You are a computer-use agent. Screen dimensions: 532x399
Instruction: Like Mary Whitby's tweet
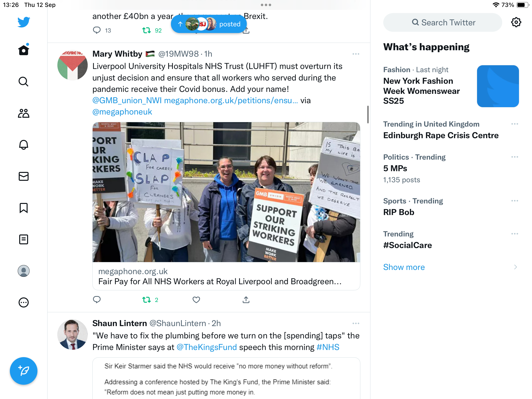click(196, 300)
